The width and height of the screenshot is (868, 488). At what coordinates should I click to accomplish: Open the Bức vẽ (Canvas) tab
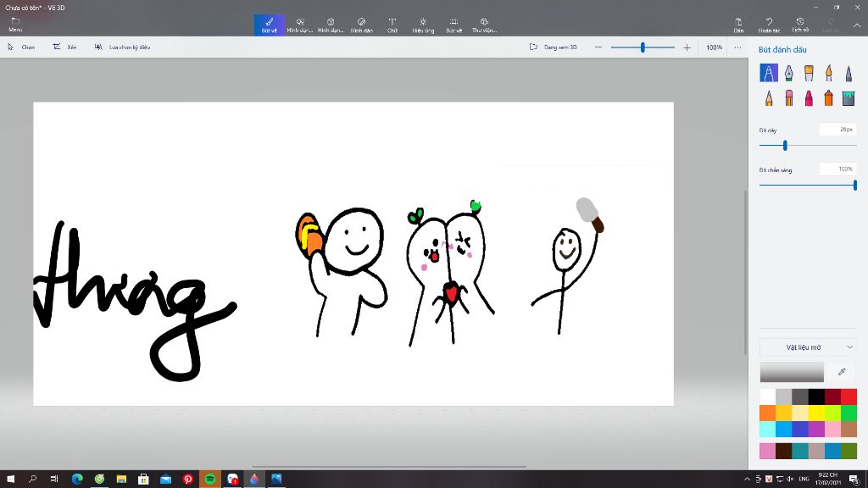tap(454, 25)
